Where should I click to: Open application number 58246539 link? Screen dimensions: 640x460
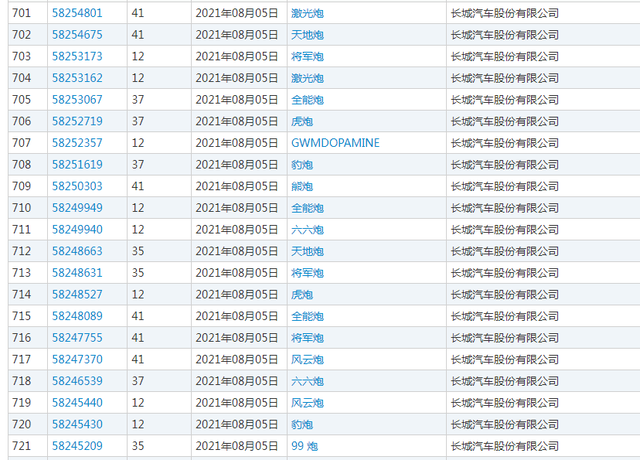[x=77, y=381]
